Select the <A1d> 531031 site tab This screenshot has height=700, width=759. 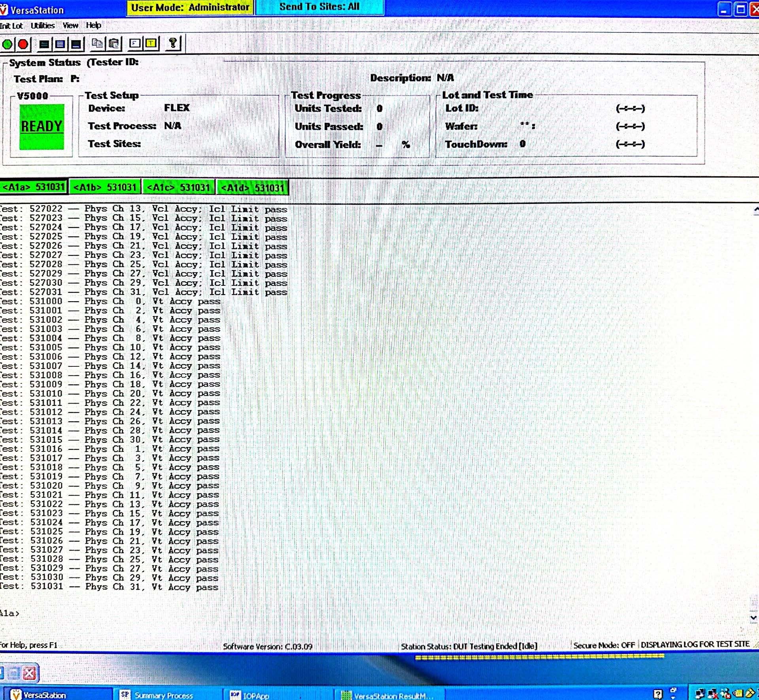[x=253, y=187]
